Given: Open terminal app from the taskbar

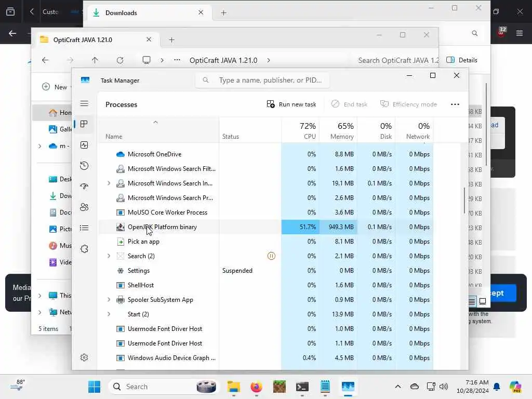Looking at the screenshot, I should [302, 387].
